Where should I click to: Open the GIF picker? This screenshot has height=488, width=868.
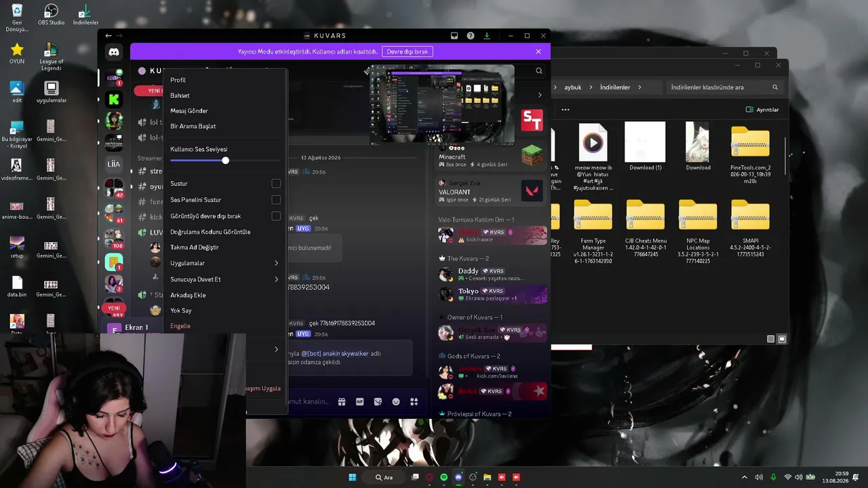click(x=360, y=402)
